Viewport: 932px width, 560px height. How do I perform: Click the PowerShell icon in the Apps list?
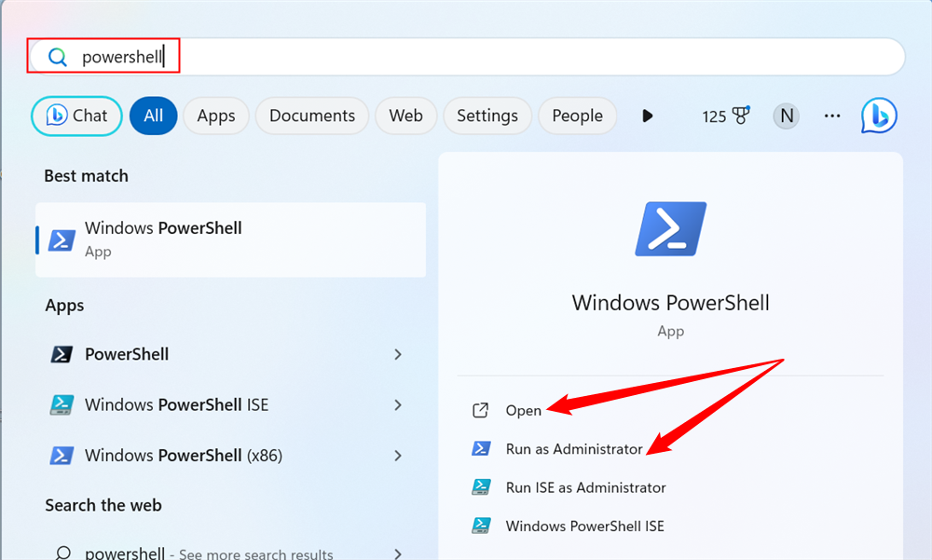(x=60, y=354)
